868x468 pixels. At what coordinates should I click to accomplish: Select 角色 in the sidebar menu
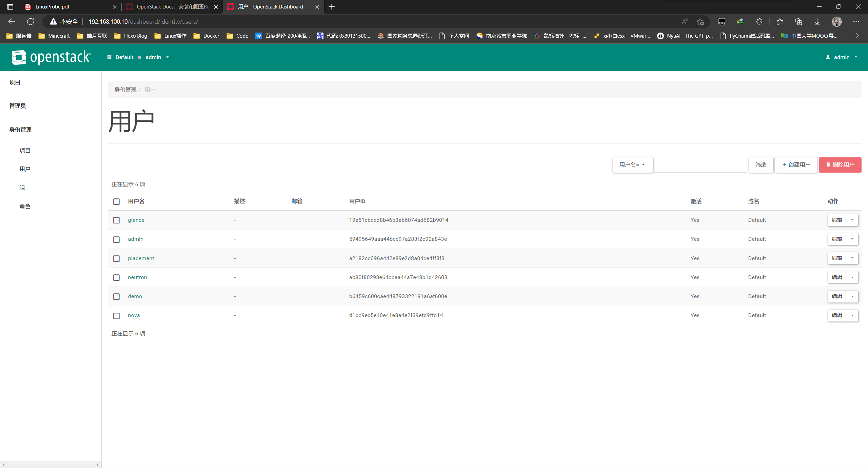coord(25,206)
